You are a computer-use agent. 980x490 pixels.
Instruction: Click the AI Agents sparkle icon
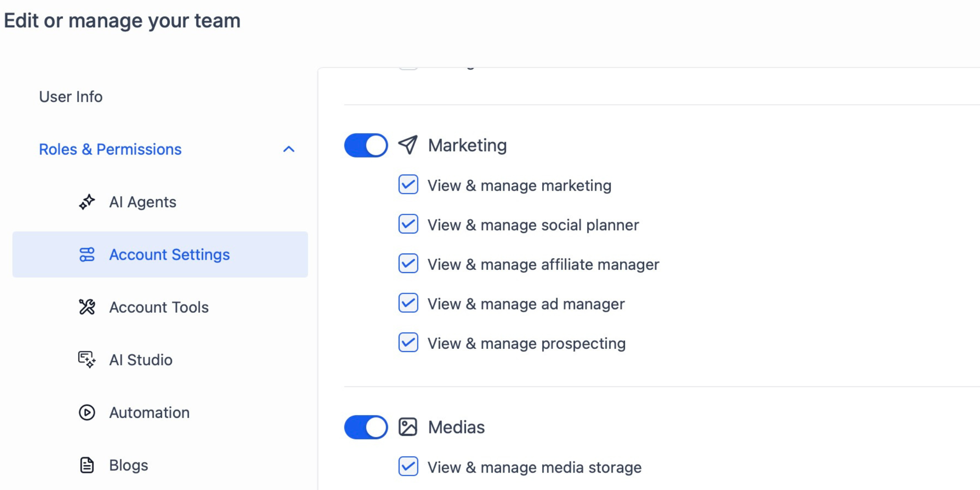pyautogui.click(x=87, y=202)
